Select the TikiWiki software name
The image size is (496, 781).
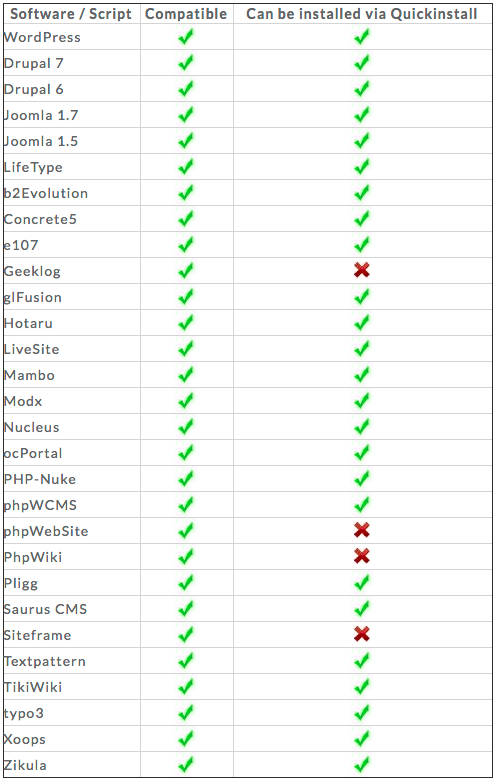(33, 687)
